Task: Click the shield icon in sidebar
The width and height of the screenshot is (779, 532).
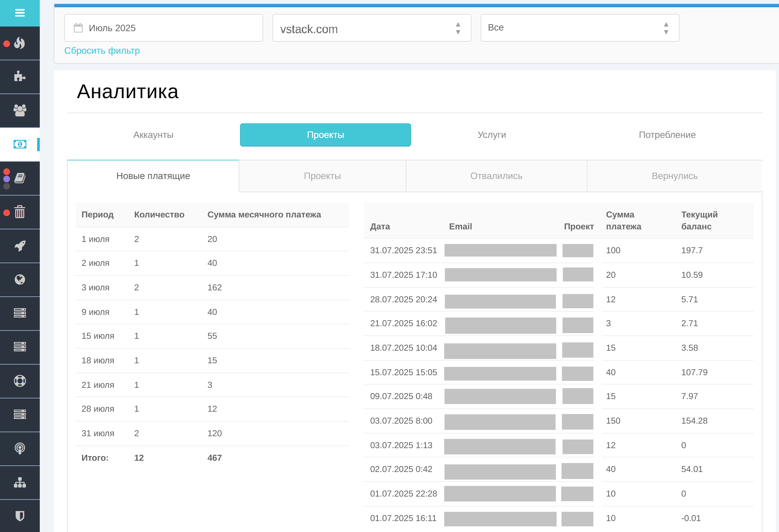Action: pyautogui.click(x=20, y=516)
